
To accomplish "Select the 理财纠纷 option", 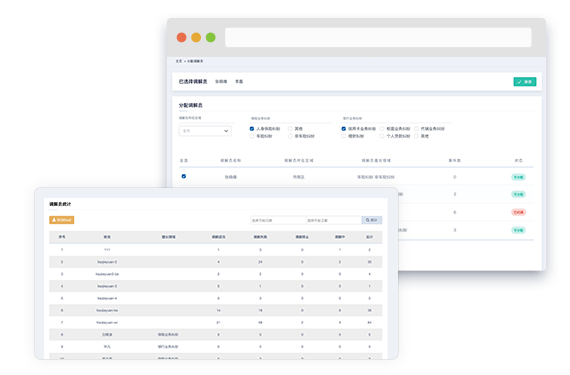I will [344, 136].
